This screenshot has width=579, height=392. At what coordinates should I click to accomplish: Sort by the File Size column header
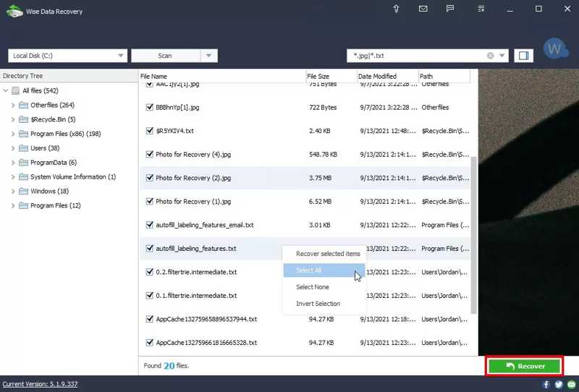(331, 77)
